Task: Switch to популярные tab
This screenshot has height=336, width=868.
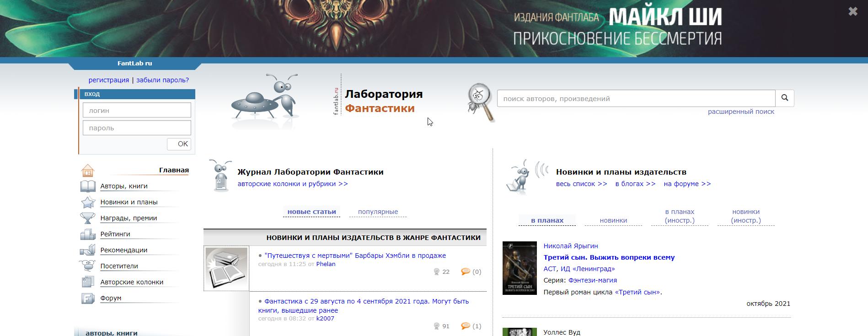Action: [x=378, y=212]
